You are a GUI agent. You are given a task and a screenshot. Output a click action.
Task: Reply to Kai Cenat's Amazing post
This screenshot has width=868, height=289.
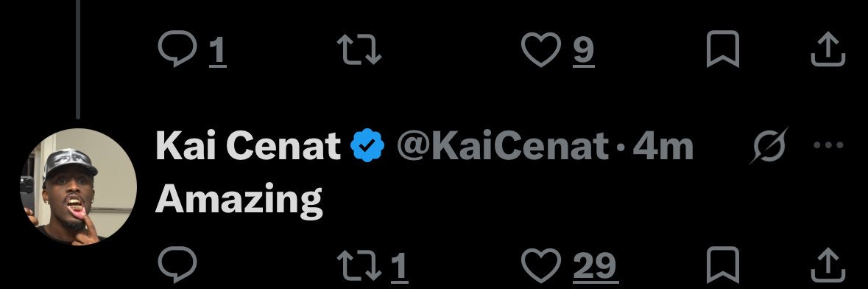(177, 265)
